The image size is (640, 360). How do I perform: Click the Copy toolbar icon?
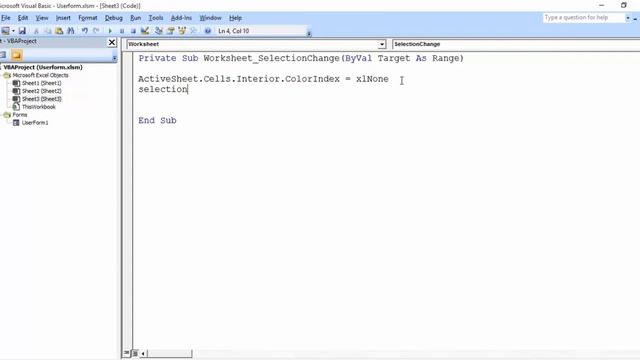coord(47,31)
